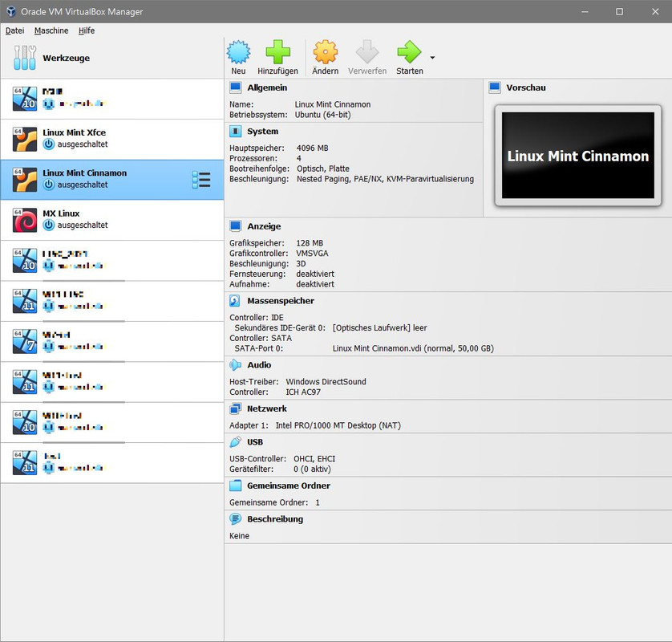Click the 'ICH AC97' audio controller value
This screenshot has height=642, width=672.
(303, 392)
